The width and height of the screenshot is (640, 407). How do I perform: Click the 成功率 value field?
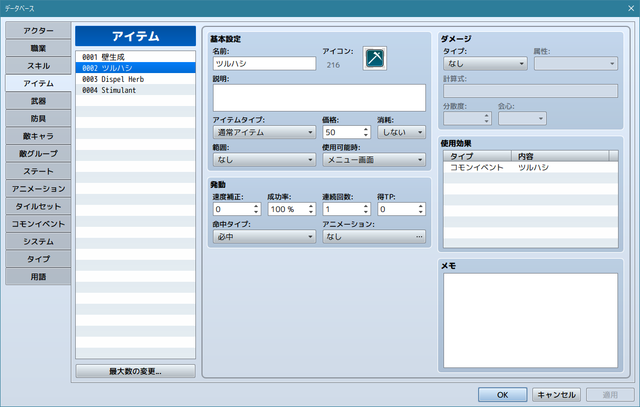click(288, 209)
